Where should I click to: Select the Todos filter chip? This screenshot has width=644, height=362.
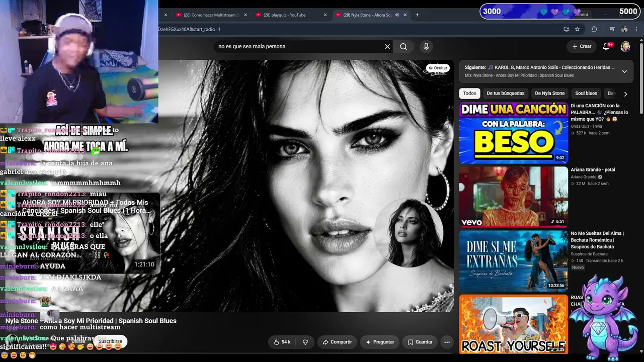[x=469, y=94]
